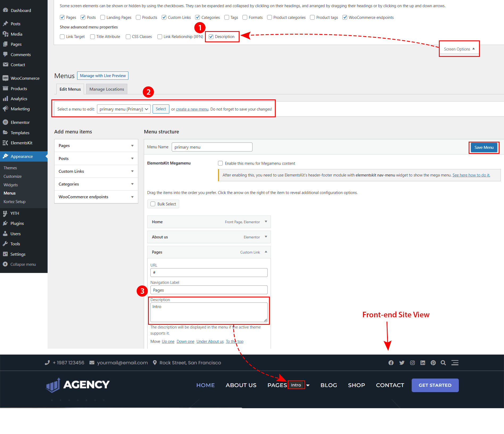
Task: Check the Bulk Select box
Action: tap(153, 204)
